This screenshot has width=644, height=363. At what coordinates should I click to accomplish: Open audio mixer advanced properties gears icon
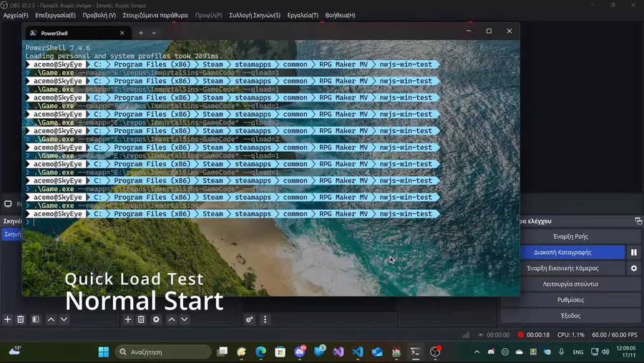249,319
